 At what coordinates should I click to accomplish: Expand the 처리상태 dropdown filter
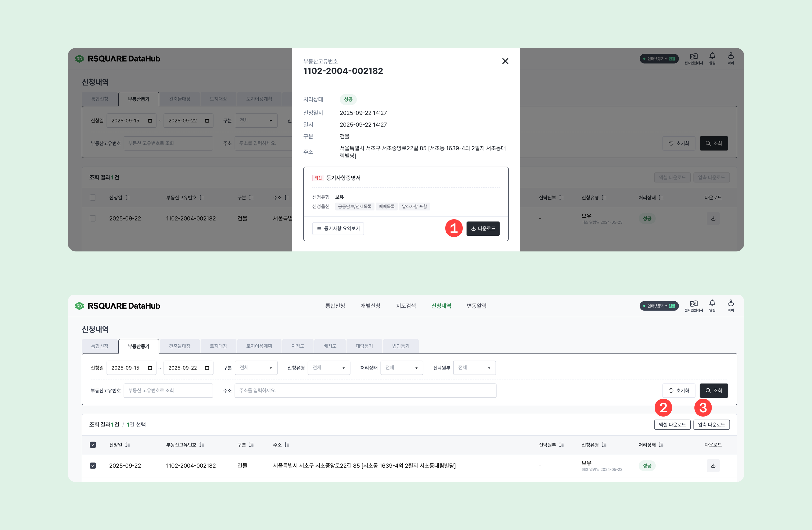click(402, 368)
